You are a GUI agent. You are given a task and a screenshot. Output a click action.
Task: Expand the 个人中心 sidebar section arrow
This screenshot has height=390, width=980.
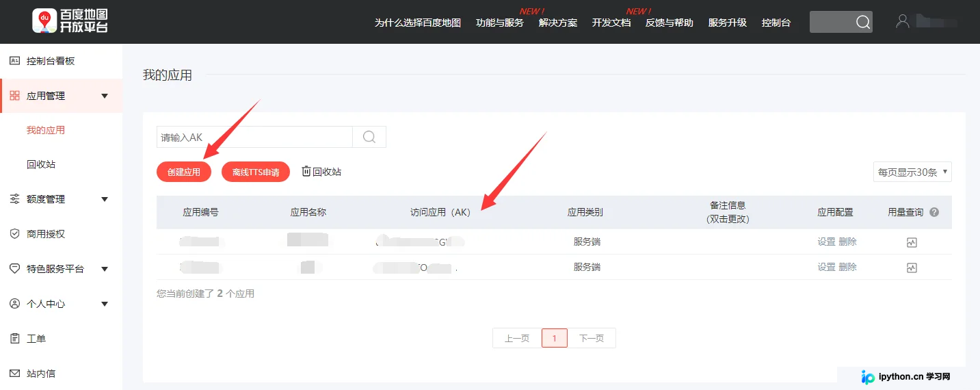click(105, 303)
